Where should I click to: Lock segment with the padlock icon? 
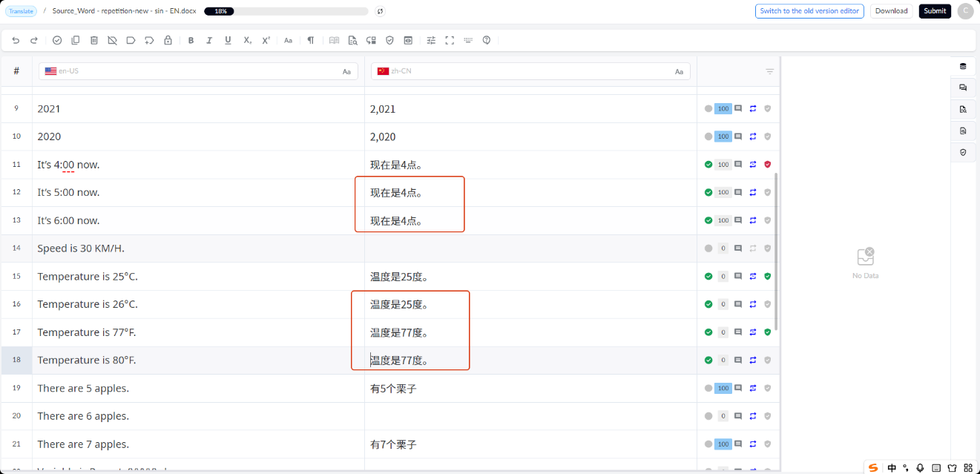pyautogui.click(x=168, y=40)
